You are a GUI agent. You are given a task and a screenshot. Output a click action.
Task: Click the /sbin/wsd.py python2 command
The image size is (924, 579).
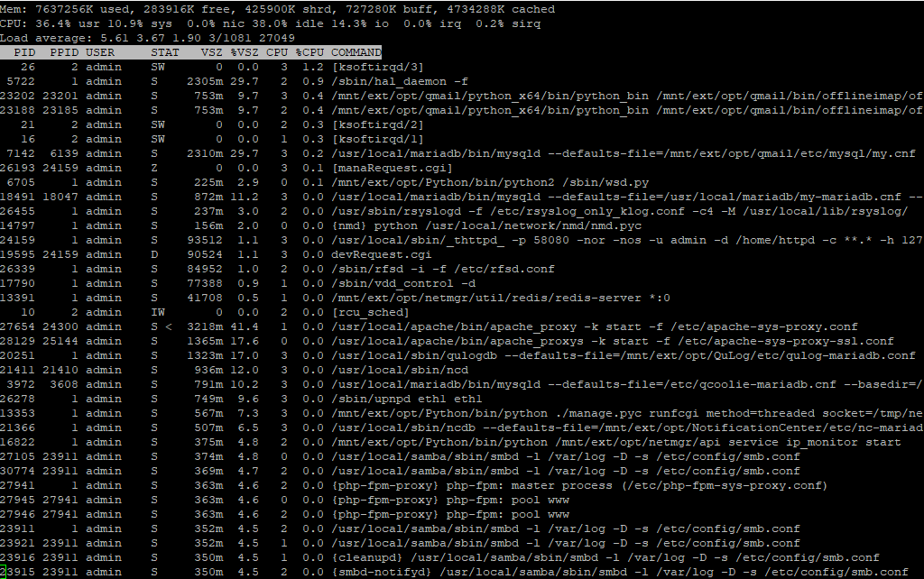click(490, 182)
